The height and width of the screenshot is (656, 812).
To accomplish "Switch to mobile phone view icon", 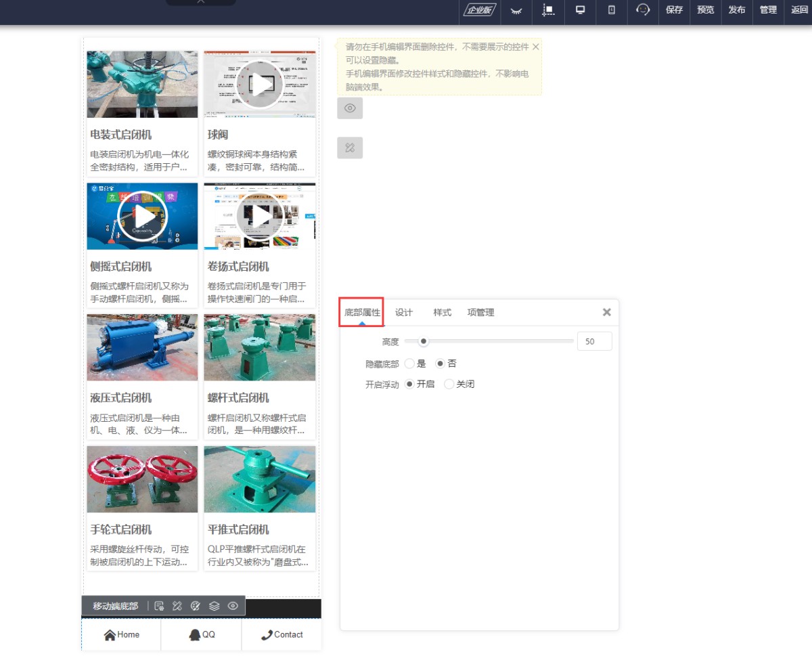I will click(x=611, y=9).
